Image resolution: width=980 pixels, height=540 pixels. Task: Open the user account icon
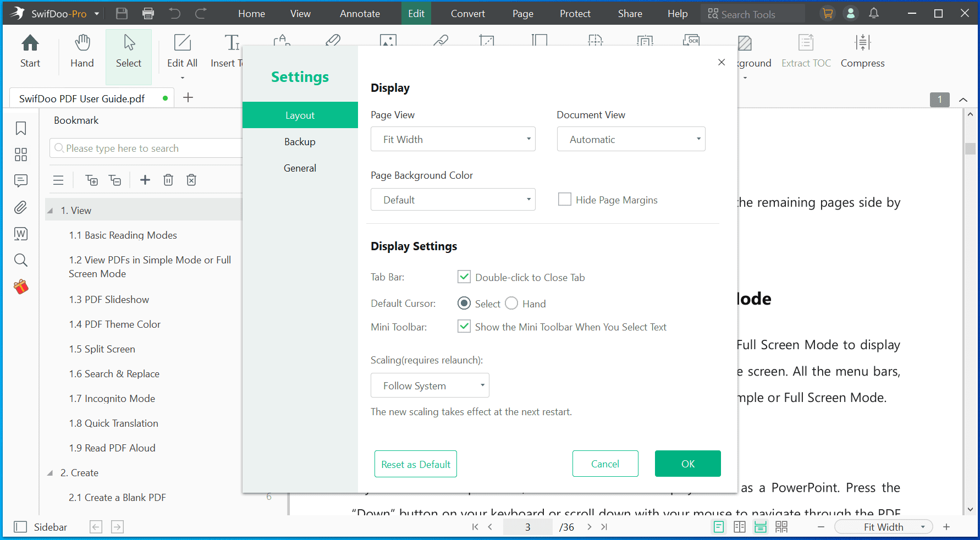851,14
